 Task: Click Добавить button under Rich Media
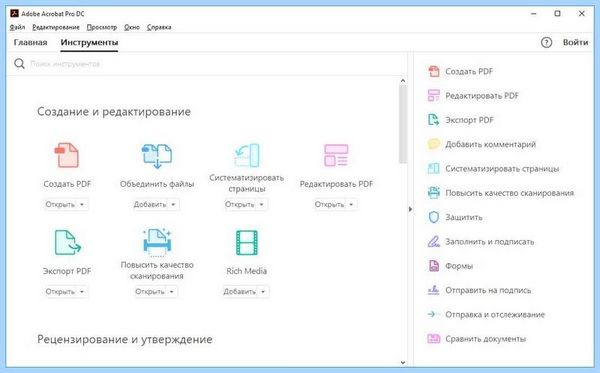point(240,292)
